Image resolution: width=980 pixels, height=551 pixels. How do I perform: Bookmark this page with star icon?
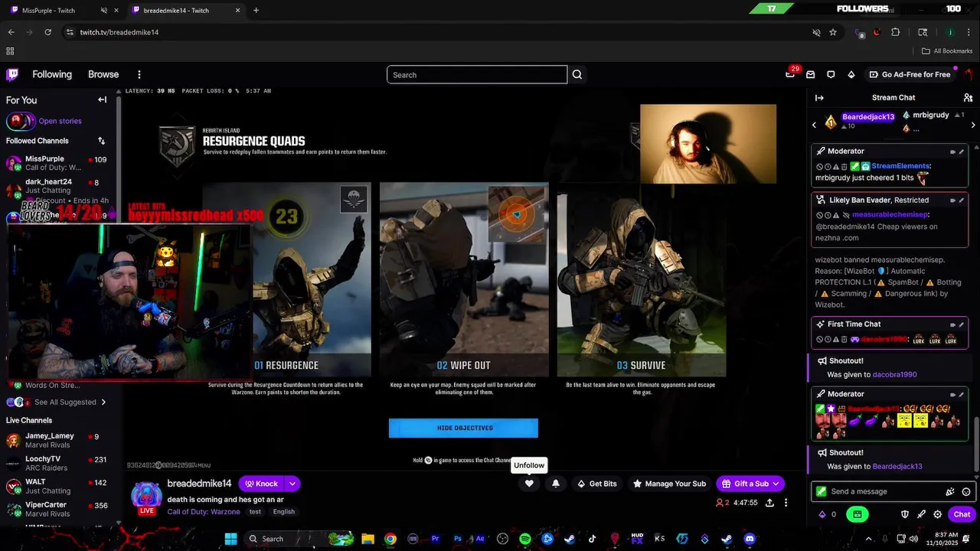(x=833, y=32)
